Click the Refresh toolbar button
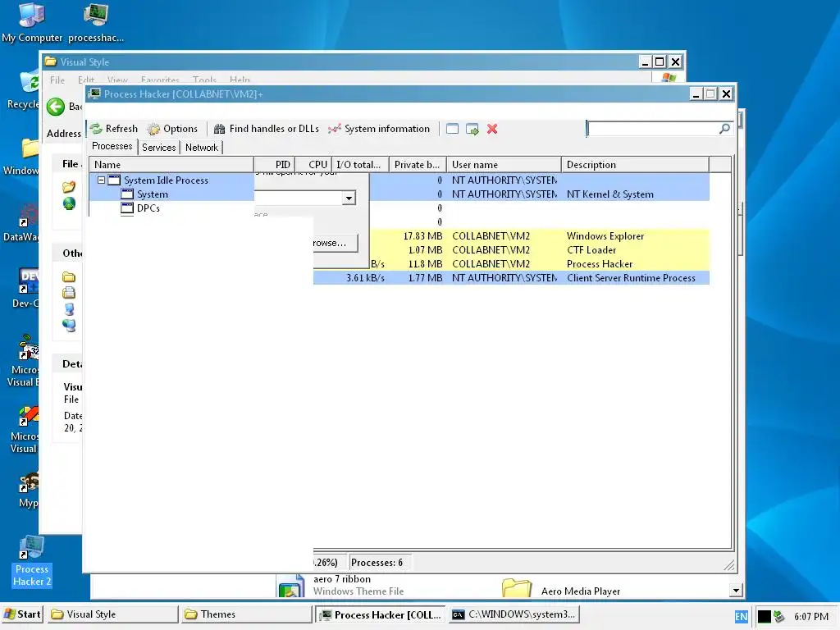Screen dimensions: 840x630 113,129
